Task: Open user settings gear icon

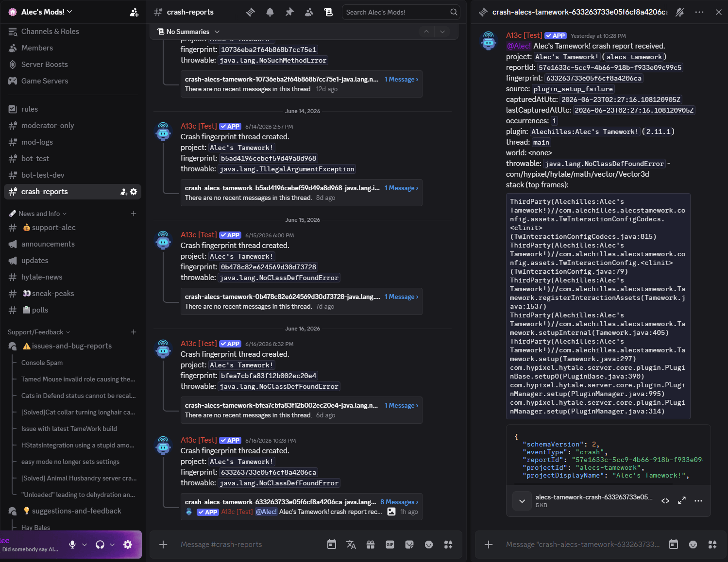Action: [128, 545]
